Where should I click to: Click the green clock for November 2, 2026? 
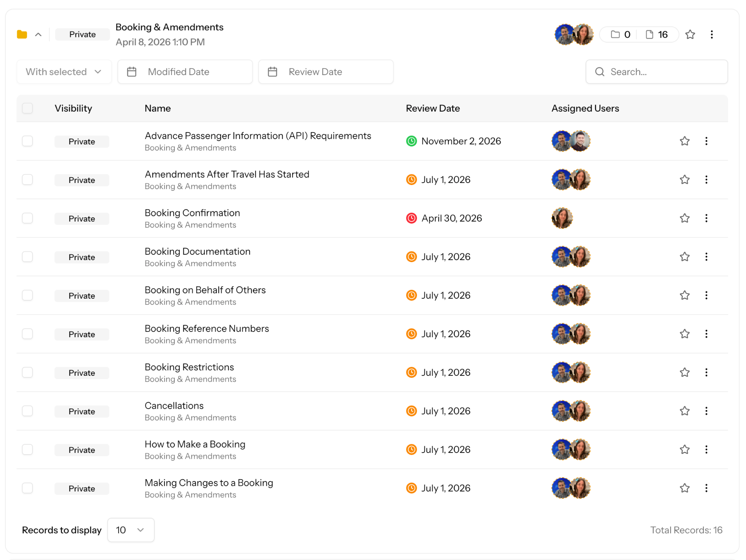click(x=411, y=141)
